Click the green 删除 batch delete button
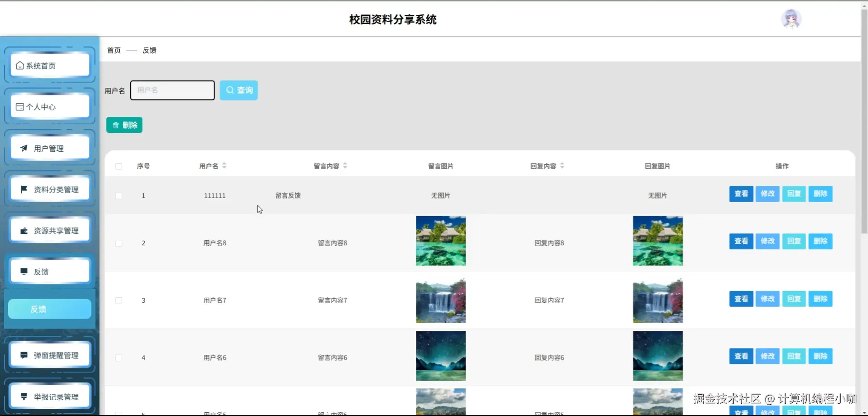The height and width of the screenshot is (416, 868). tap(124, 125)
